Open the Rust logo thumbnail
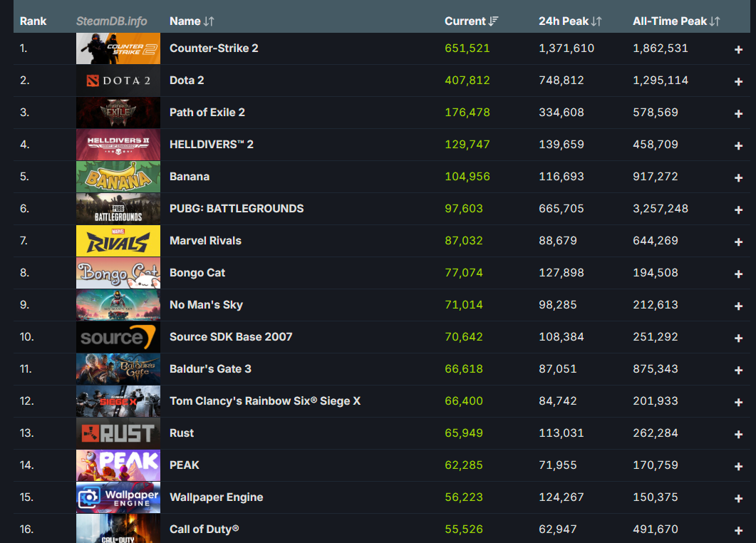Screen dimensions: 756x543 pos(118,433)
